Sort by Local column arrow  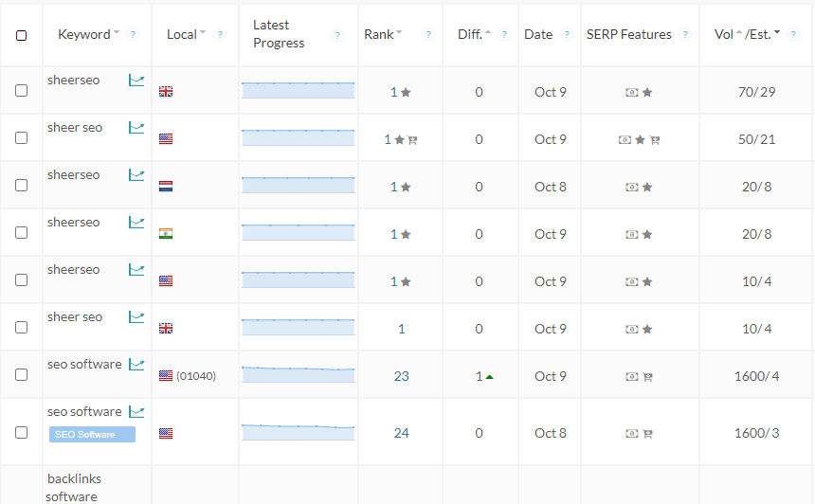[203, 32]
